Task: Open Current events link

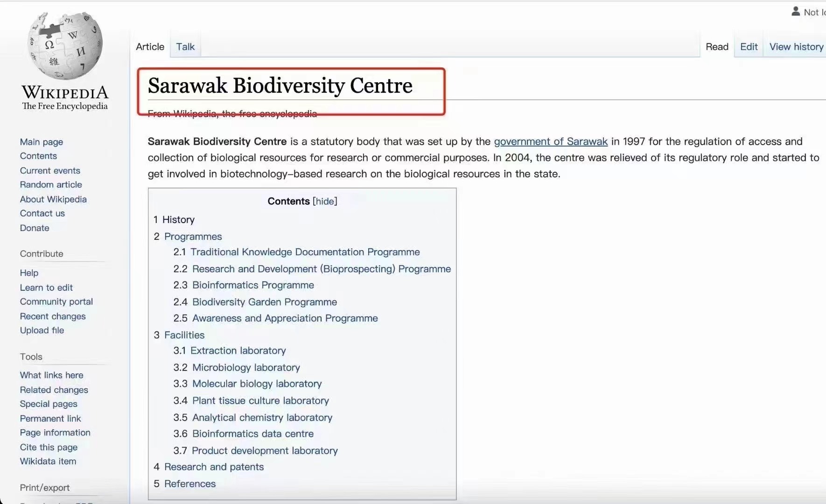Action: coord(50,170)
